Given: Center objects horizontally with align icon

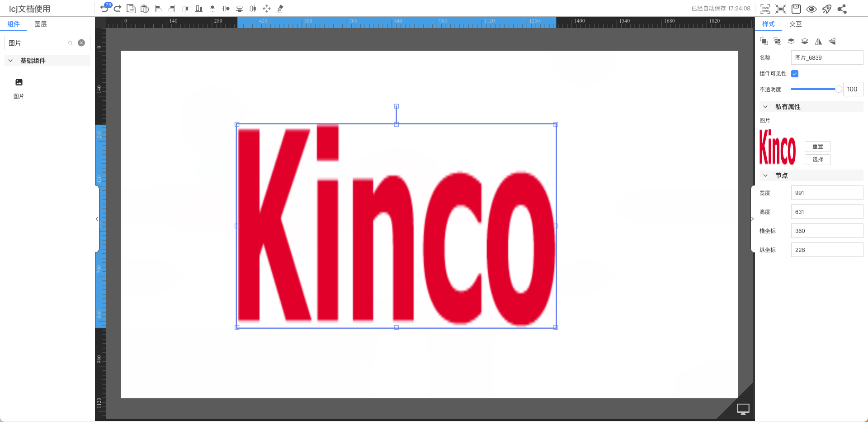Looking at the screenshot, I should click(212, 9).
